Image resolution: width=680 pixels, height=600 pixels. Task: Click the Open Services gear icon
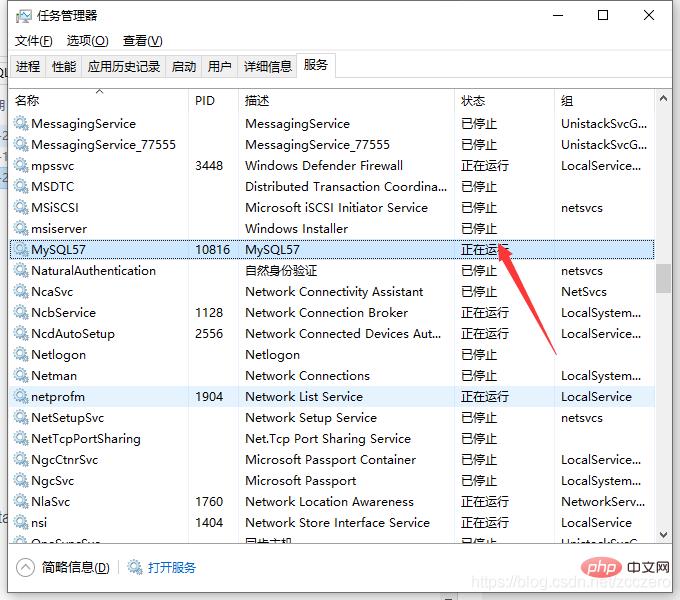pos(135,567)
